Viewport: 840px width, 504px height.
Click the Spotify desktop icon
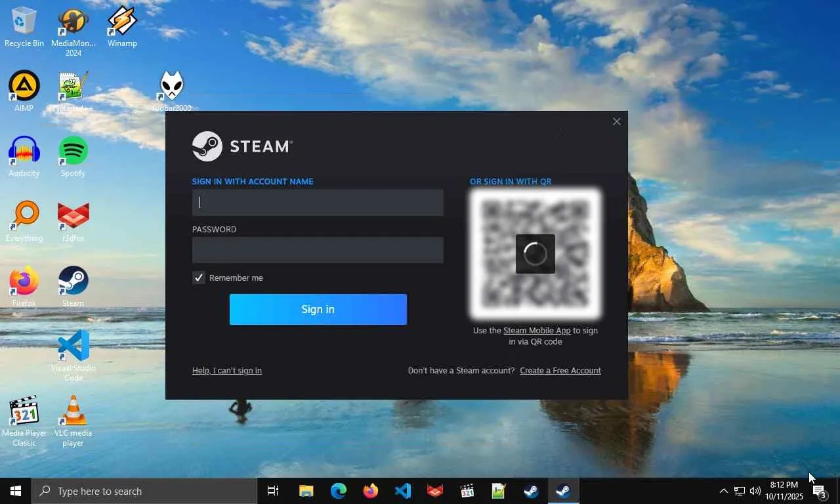[x=73, y=157]
